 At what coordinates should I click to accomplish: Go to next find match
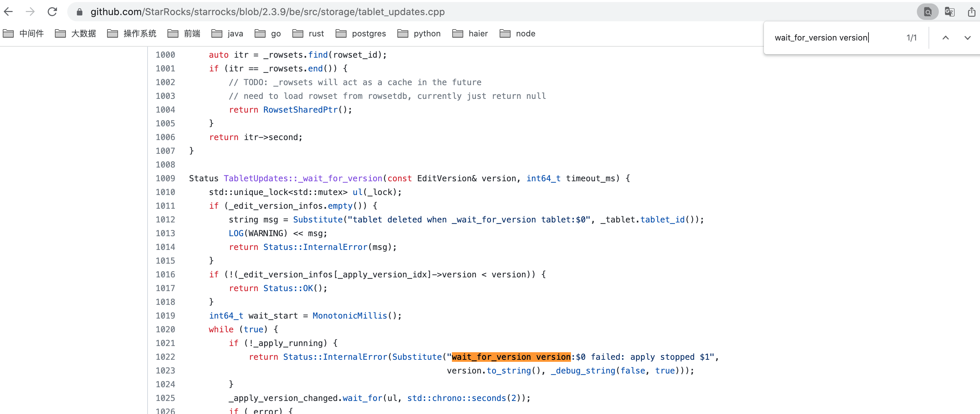click(x=967, y=38)
